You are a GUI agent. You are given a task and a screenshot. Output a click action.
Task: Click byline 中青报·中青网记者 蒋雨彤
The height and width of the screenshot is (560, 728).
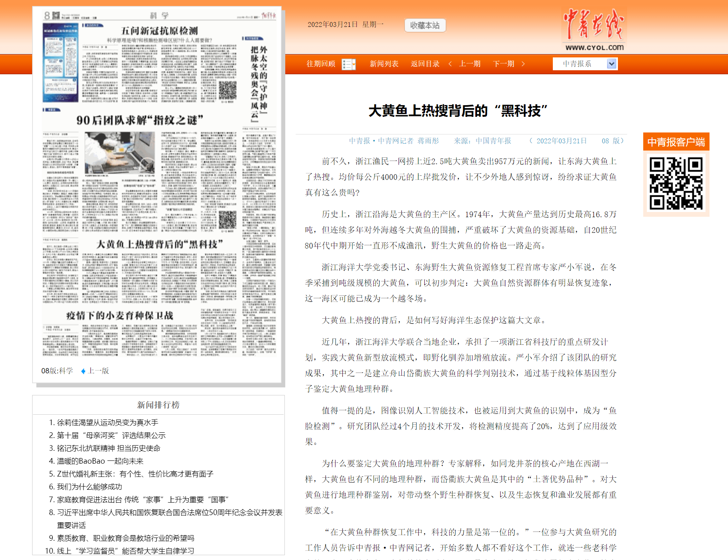tap(394, 141)
